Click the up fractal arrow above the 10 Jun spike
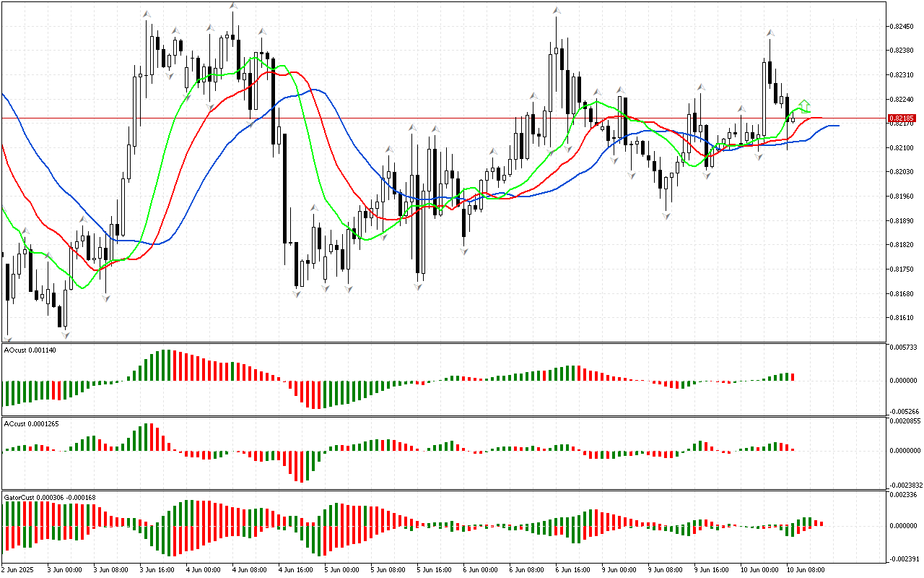This screenshot has width=924, height=578. coord(770,33)
